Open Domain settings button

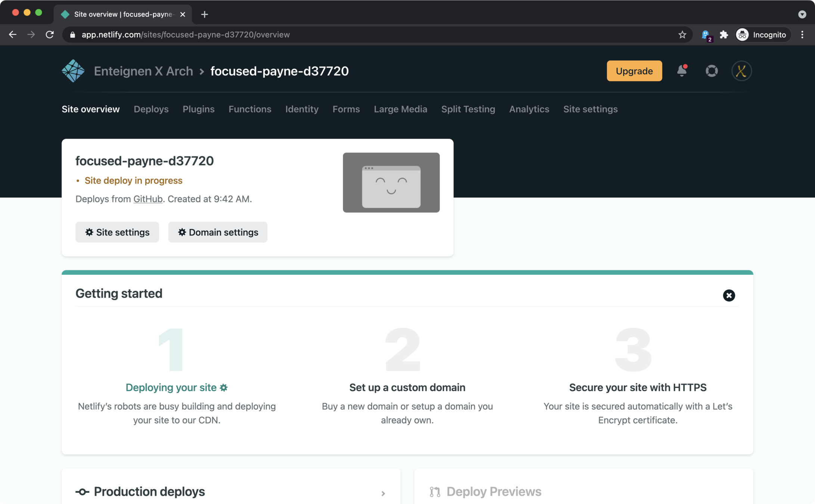click(x=217, y=232)
